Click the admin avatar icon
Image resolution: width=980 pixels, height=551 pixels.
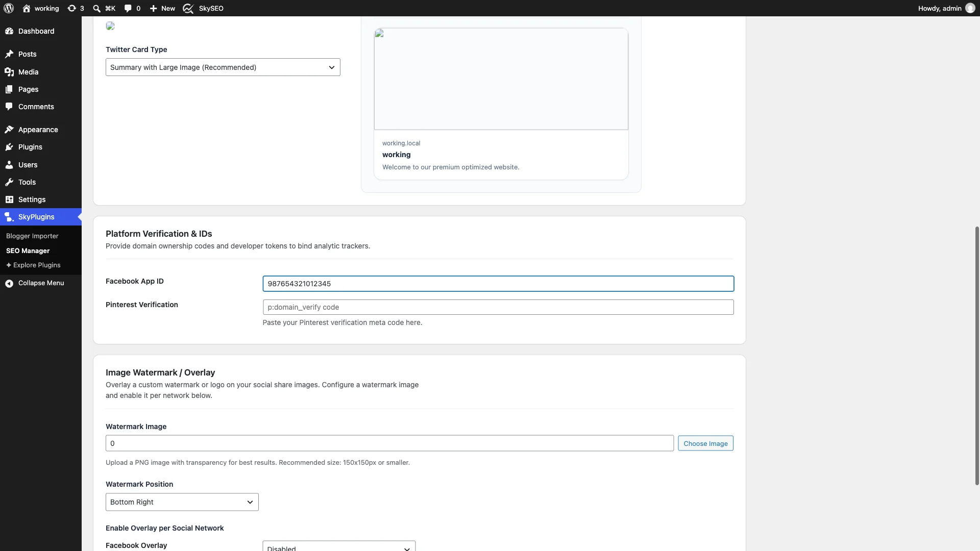970,8
